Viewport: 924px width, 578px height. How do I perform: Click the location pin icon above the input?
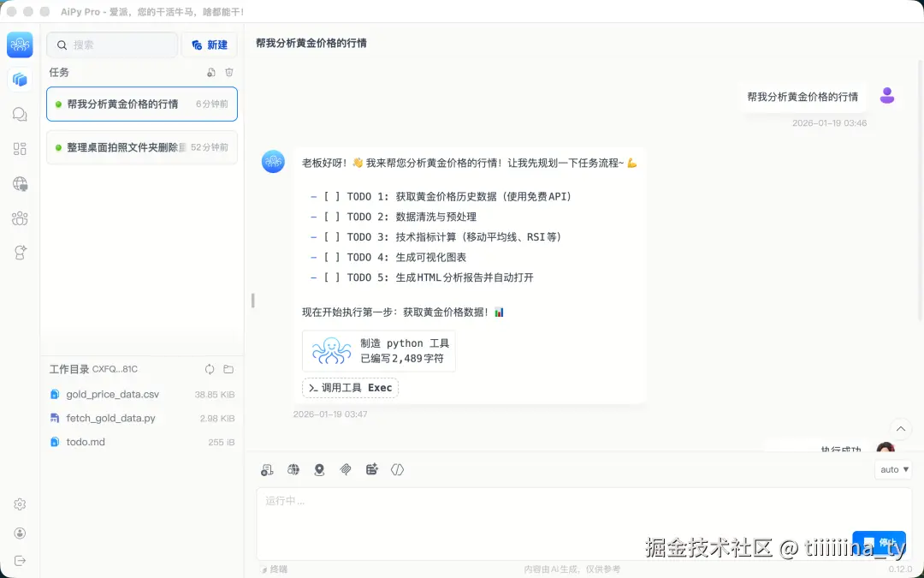(x=319, y=469)
